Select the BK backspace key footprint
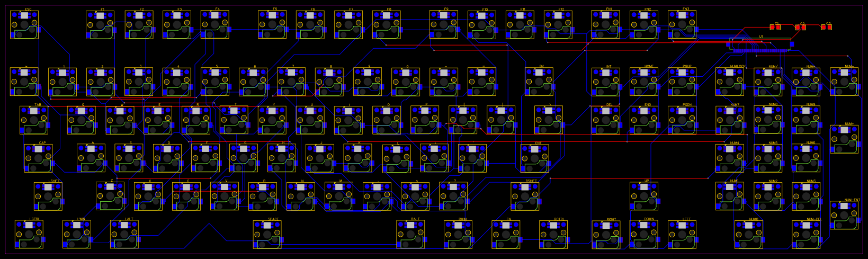The image size is (868, 259). click(x=539, y=82)
